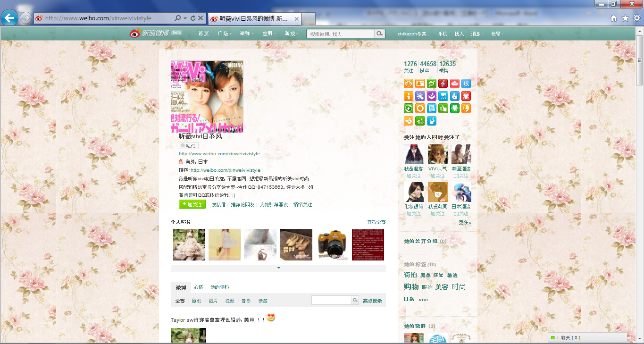This screenshot has width=644, height=344.
Task: Open the browser home page icon
Action: pos(614,18)
